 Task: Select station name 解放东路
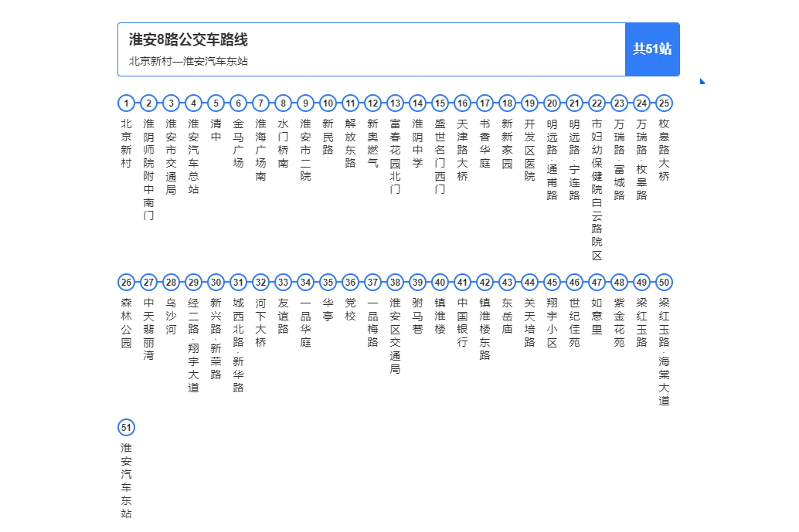pyautogui.click(x=351, y=144)
